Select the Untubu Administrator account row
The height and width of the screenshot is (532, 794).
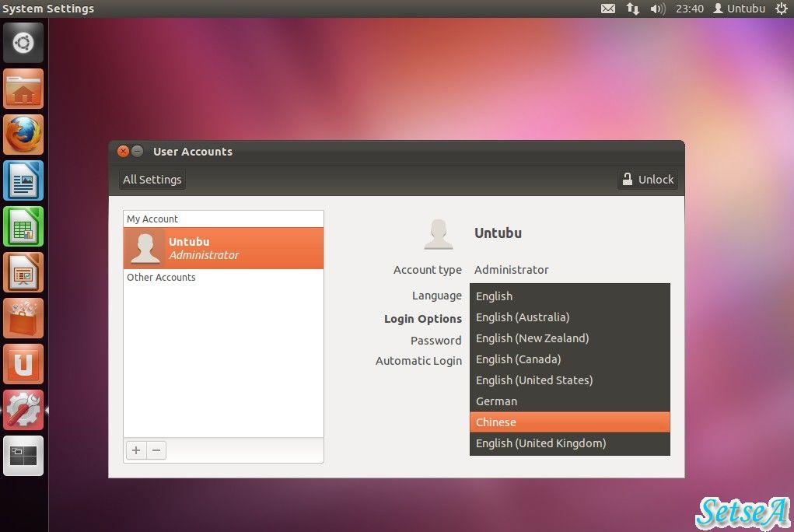[x=223, y=248]
